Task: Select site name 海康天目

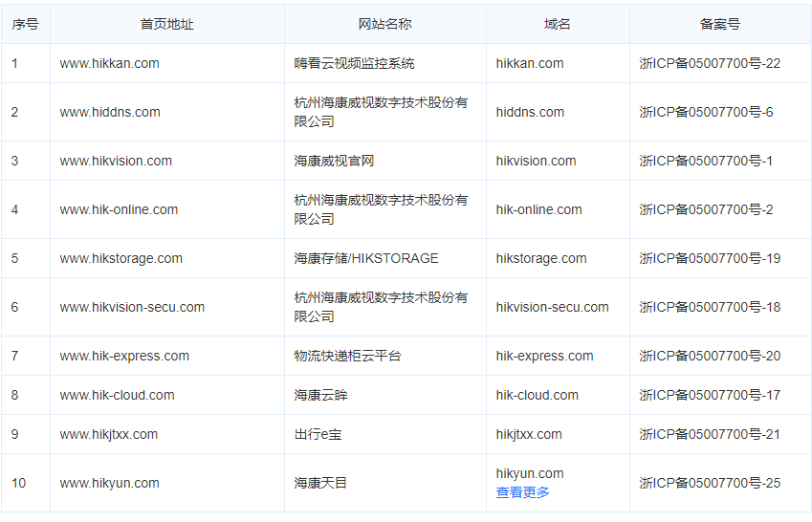Action: click(320, 483)
